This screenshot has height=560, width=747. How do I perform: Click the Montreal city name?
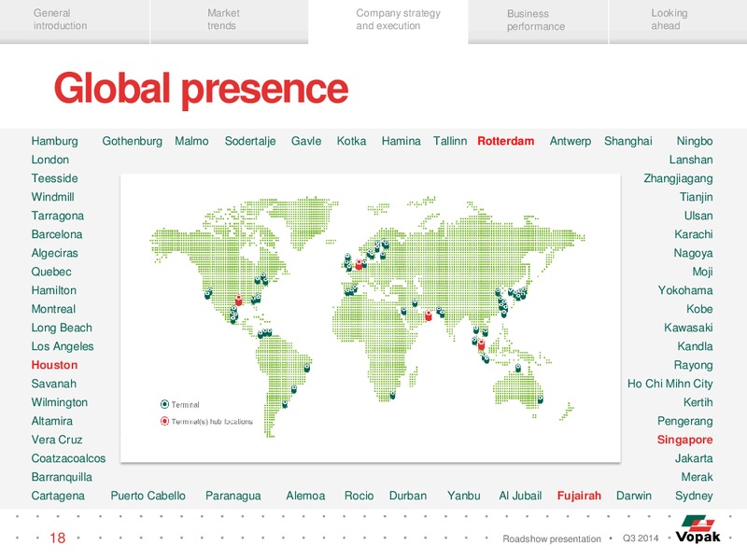53,309
